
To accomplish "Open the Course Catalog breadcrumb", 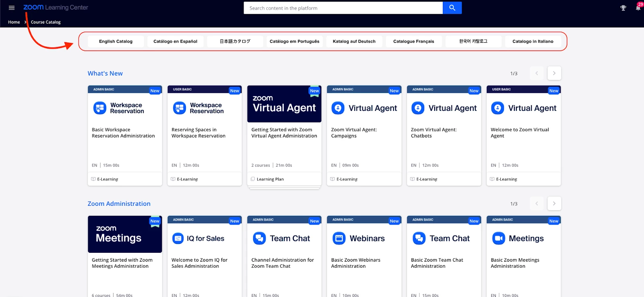I will [x=46, y=22].
